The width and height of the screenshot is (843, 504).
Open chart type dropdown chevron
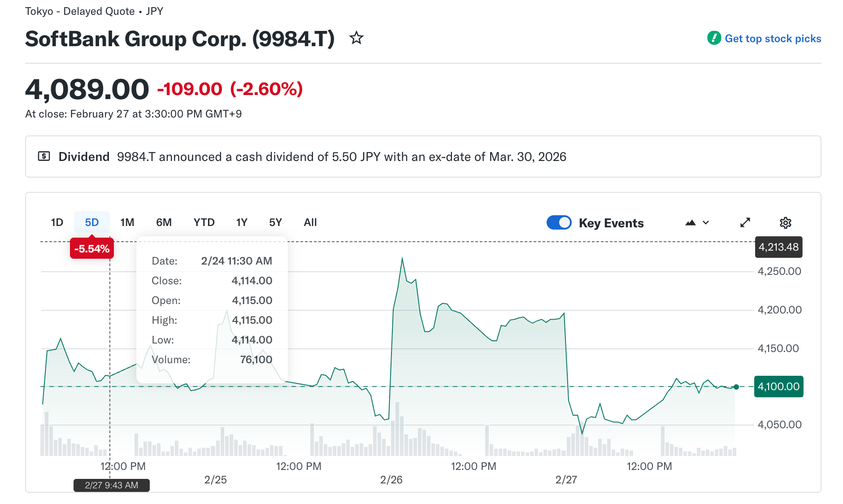(x=706, y=223)
